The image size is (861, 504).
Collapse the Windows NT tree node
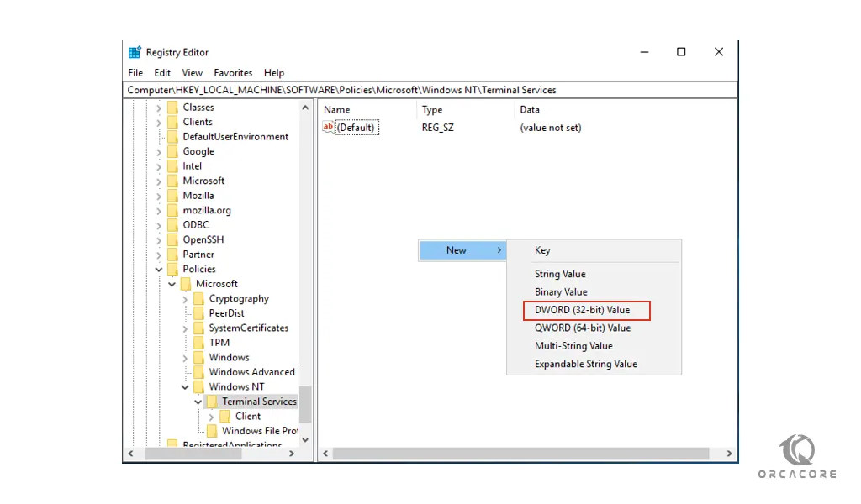tap(185, 387)
